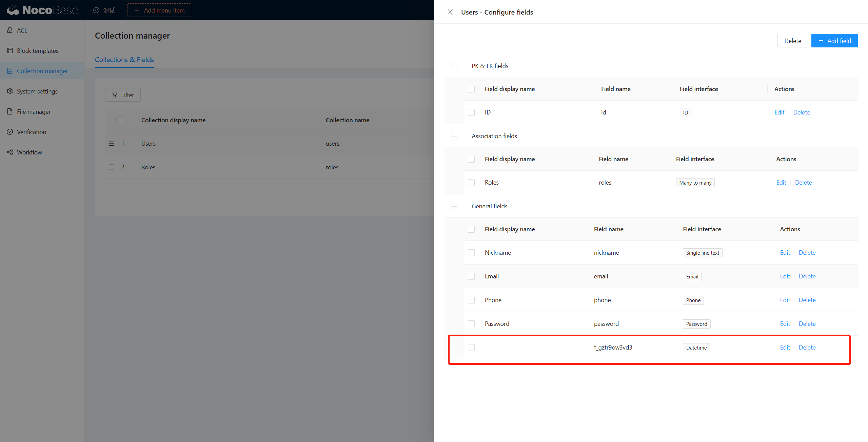Click the NocoBase logo
Viewport: 868px width, 442px height.
coord(42,10)
